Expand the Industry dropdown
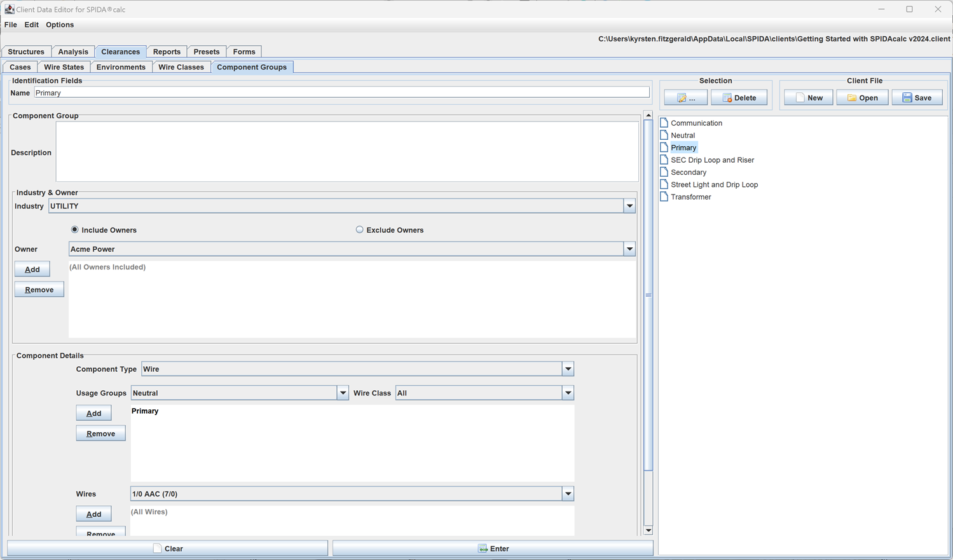This screenshot has width=953, height=560. [x=629, y=206]
